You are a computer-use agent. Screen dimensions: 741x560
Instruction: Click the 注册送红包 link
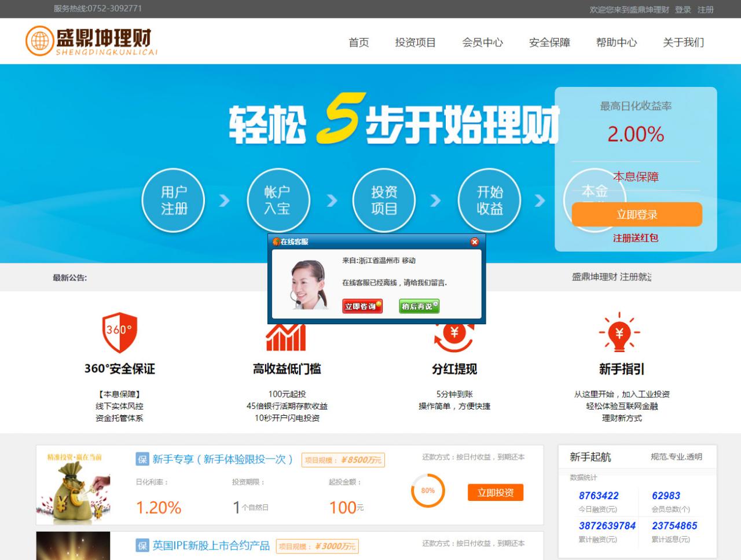(636, 237)
